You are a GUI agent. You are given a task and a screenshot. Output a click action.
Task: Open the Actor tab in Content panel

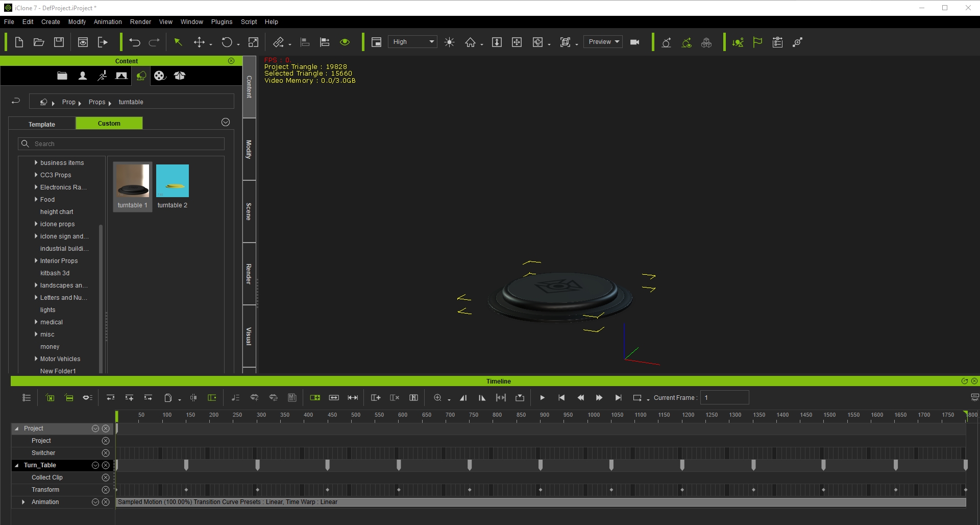coord(83,76)
